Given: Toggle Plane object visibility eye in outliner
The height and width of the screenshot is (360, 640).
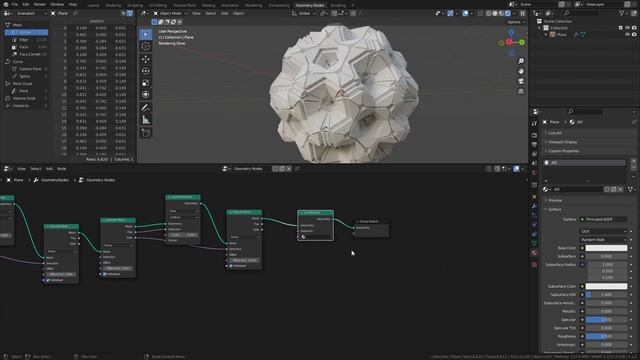Looking at the screenshot, I should coord(627,35).
